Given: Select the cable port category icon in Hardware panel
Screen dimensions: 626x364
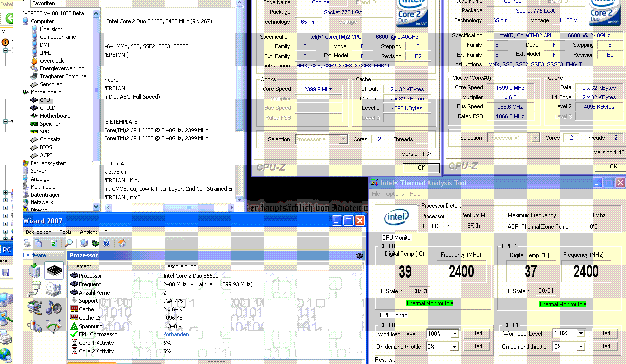Looking at the screenshot, I should click(x=34, y=289).
